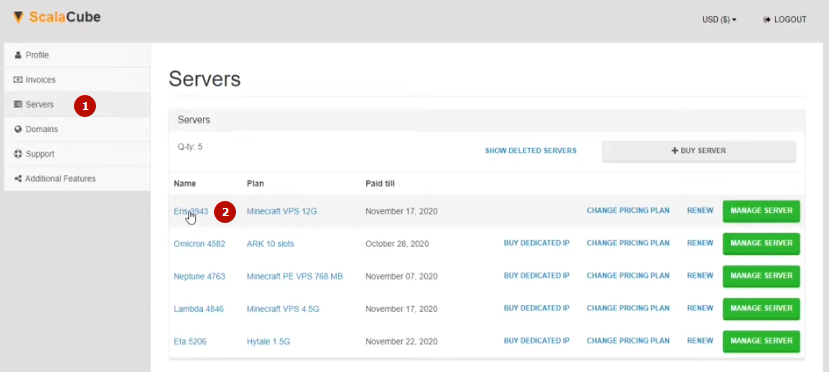Renew the Omicron 4582 server
The image size is (829, 372).
(700, 243)
